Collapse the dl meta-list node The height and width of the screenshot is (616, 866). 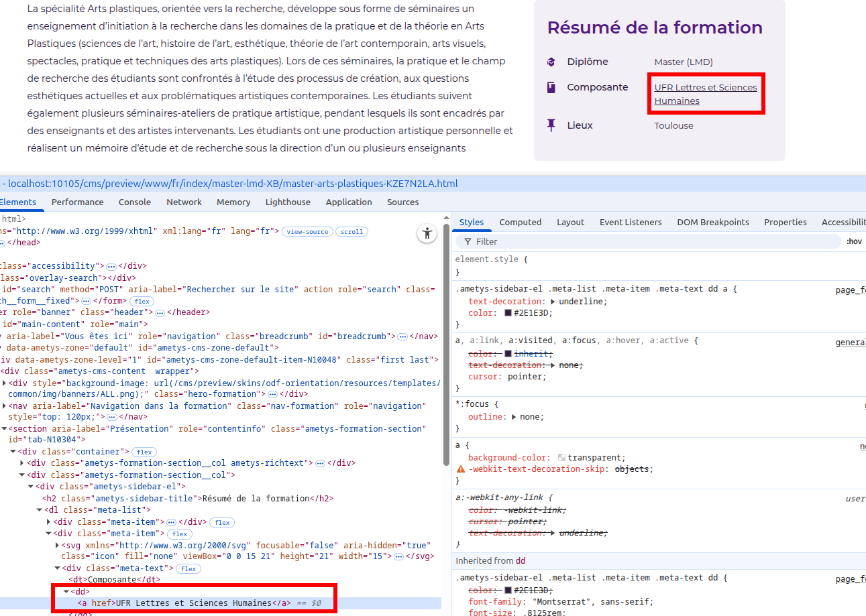(40, 510)
